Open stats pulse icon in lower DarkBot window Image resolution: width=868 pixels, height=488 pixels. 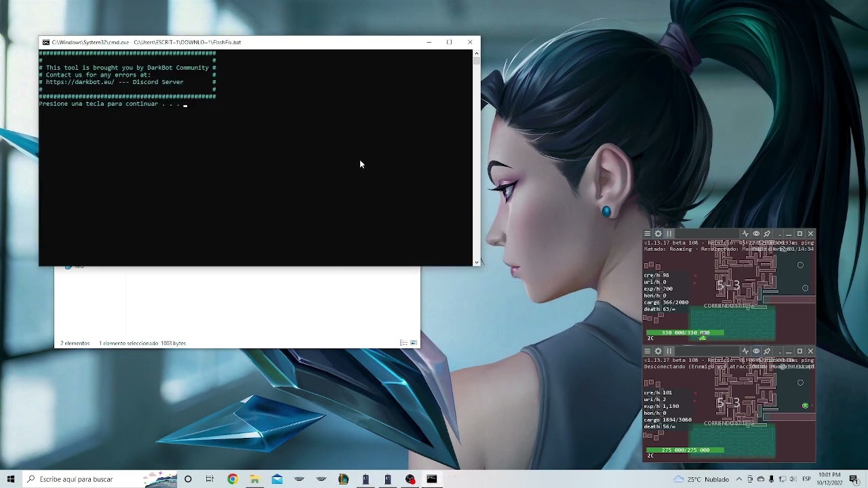[x=745, y=351]
